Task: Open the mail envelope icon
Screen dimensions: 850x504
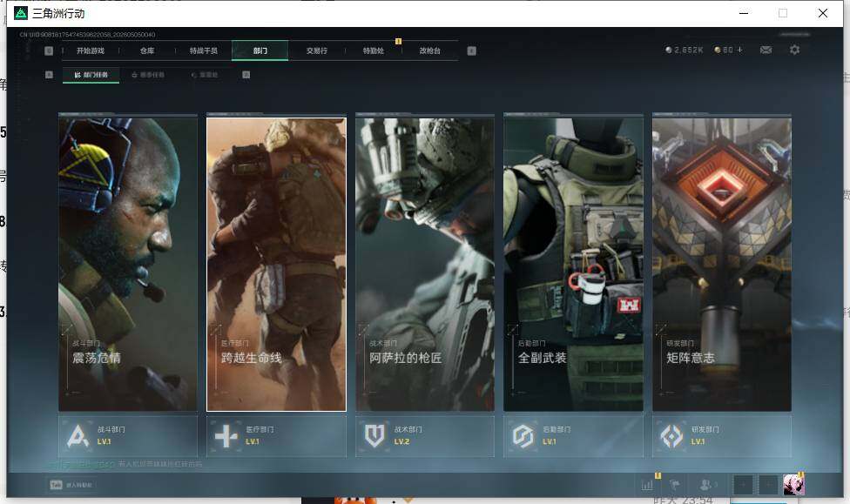Action: click(766, 50)
